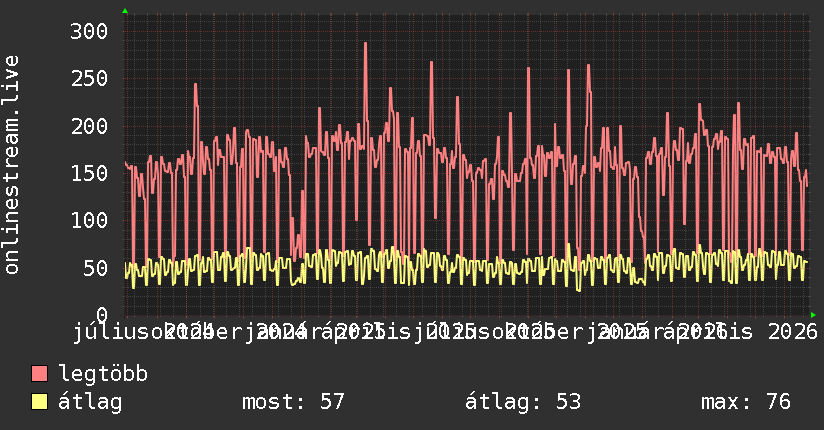Click the 300 y-axis label
This screenshot has width=824, height=430.
(x=89, y=32)
